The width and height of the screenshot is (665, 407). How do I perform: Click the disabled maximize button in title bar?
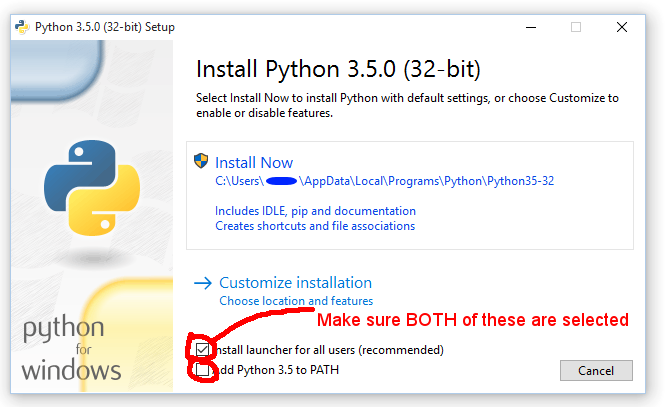pyautogui.click(x=576, y=27)
